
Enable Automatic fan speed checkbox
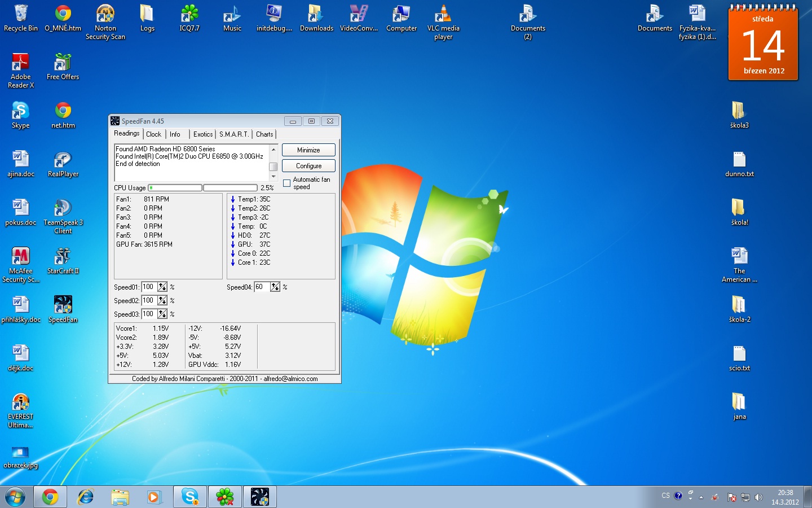coord(286,183)
